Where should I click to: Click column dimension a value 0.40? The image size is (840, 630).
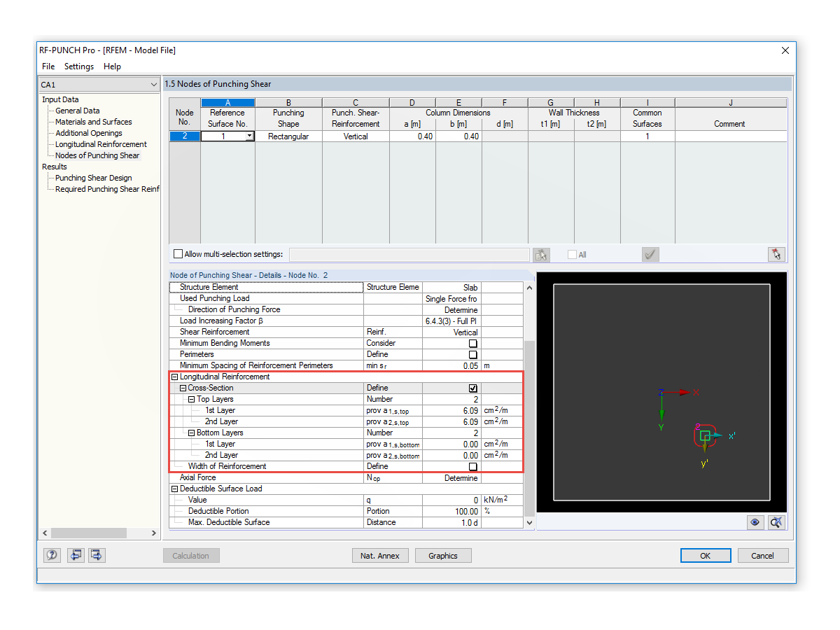(412, 136)
